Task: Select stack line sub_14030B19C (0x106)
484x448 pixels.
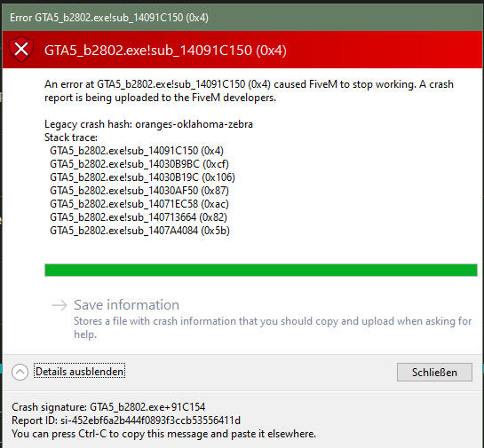Action: (x=142, y=177)
